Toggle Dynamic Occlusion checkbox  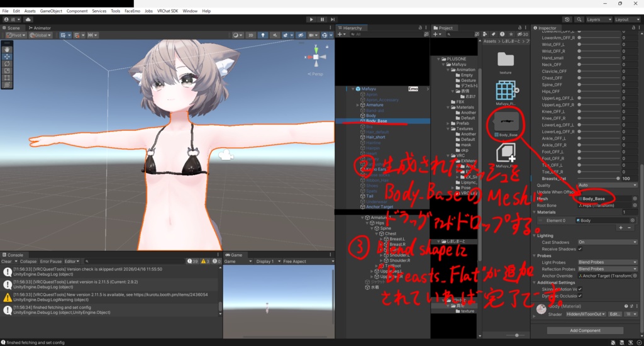(x=580, y=296)
